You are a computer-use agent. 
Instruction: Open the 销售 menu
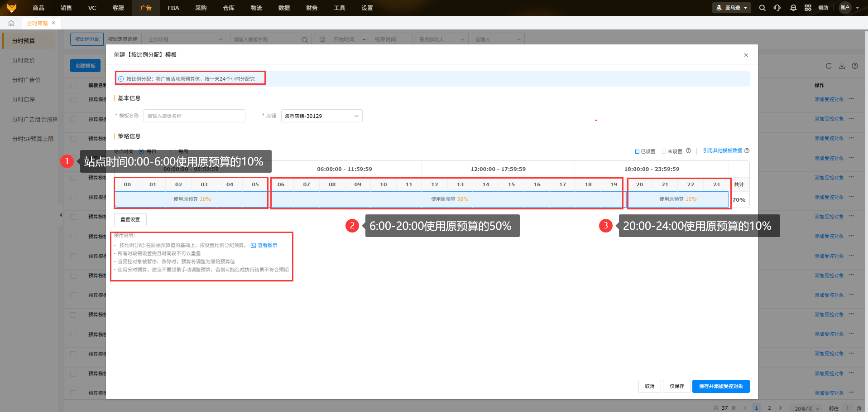click(66, 8)
